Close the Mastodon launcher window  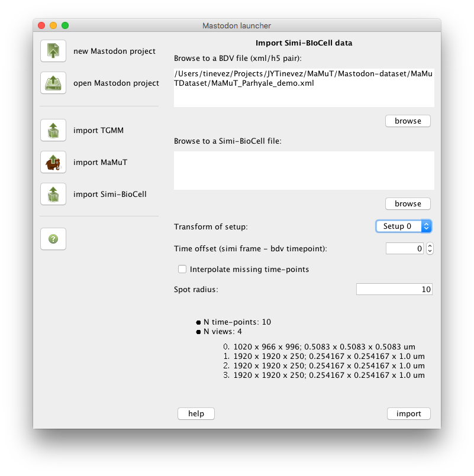(41, 25)
